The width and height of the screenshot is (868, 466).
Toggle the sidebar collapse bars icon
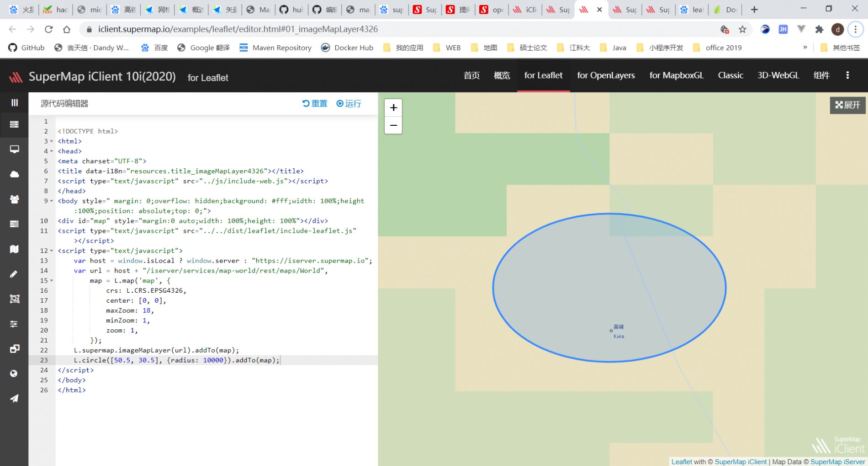click(14, 103)
